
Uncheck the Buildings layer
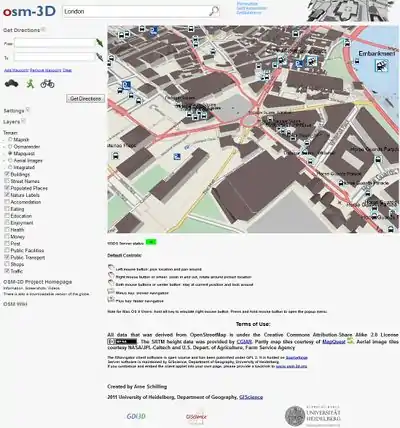[x=7, y=174]
